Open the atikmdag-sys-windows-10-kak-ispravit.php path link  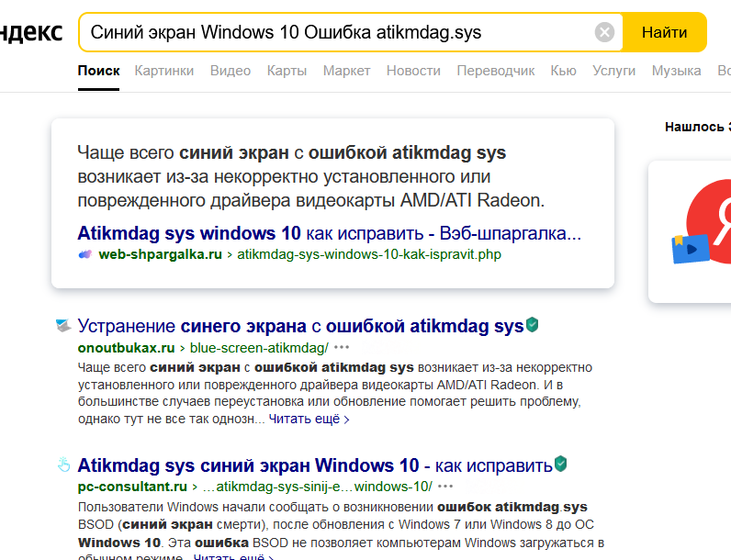tap(369, 254)
